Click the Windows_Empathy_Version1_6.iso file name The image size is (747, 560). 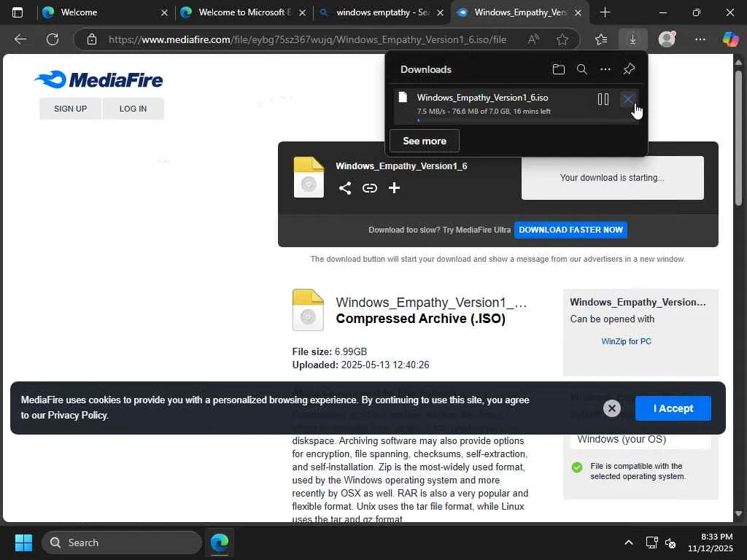(x=483, y=98)
